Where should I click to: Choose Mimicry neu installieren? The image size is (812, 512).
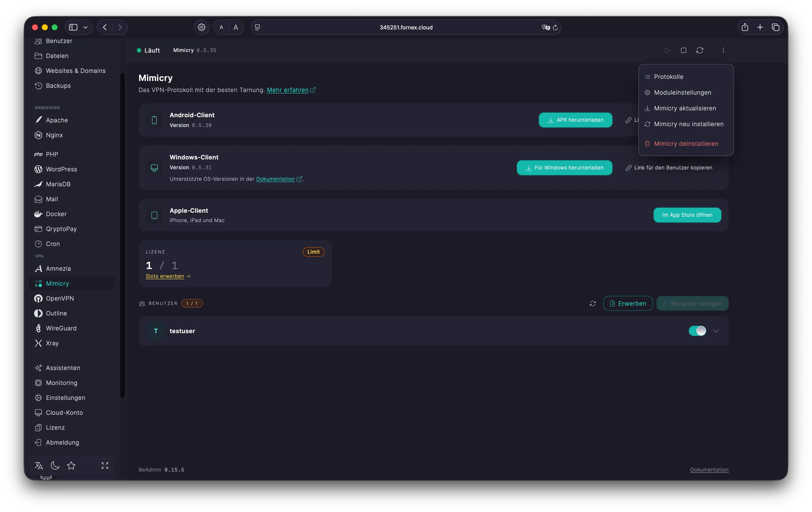click(x=686, y=124)
